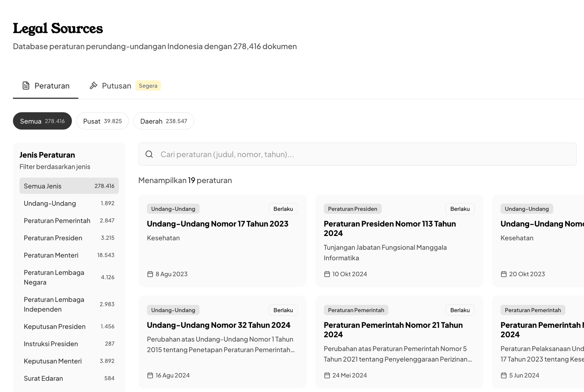Click calendar icon beside 20 Okt 2023
This screenshot has width=584, height=392.
tap(504, 274)
